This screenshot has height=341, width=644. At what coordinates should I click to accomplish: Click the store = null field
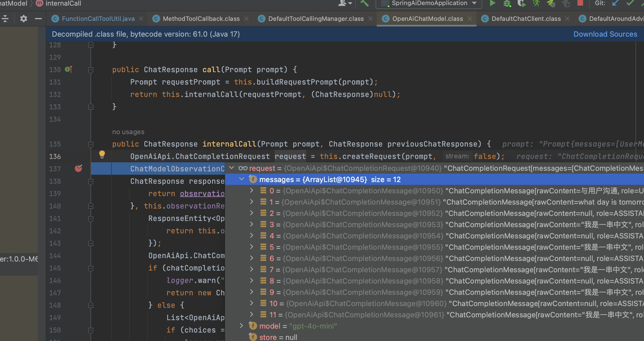(278, 337)
